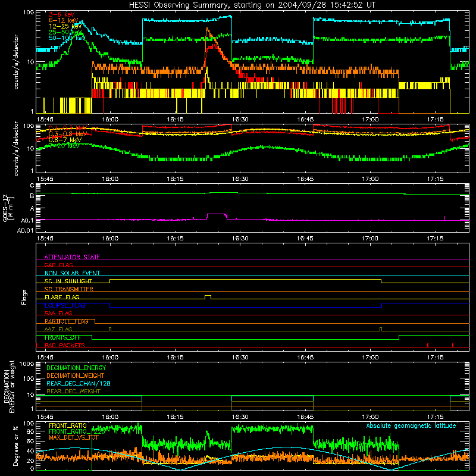Image resolution: width=476 pixels, height=476 pixels.
Task: Click the 16:30 tick label under the Flags panel
Action: tap(240, 358)
